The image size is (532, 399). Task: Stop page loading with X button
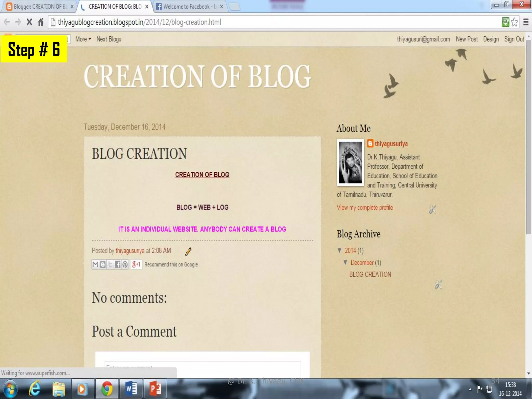pos(29,22)
